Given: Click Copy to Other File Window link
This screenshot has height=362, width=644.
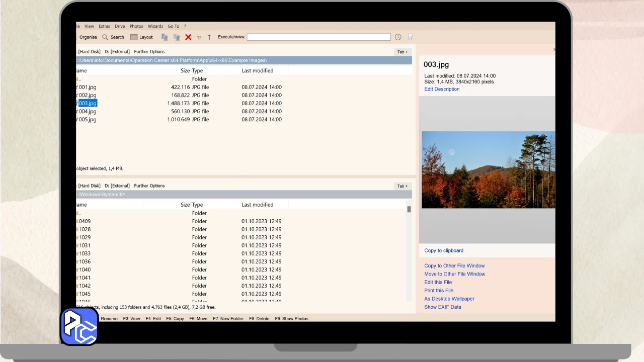Looking at the screenshot, I should pos(454,266).
